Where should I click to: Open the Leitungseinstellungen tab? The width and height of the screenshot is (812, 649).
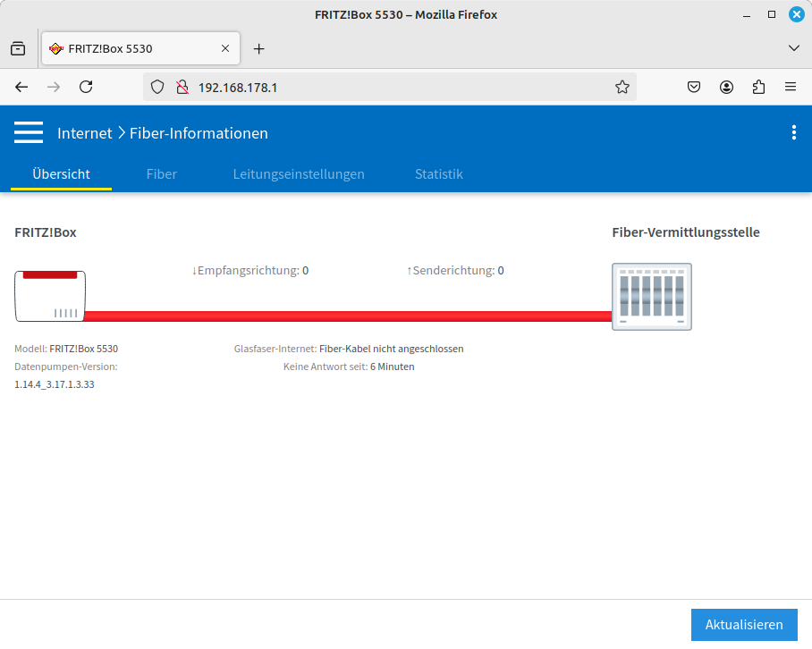299,174
